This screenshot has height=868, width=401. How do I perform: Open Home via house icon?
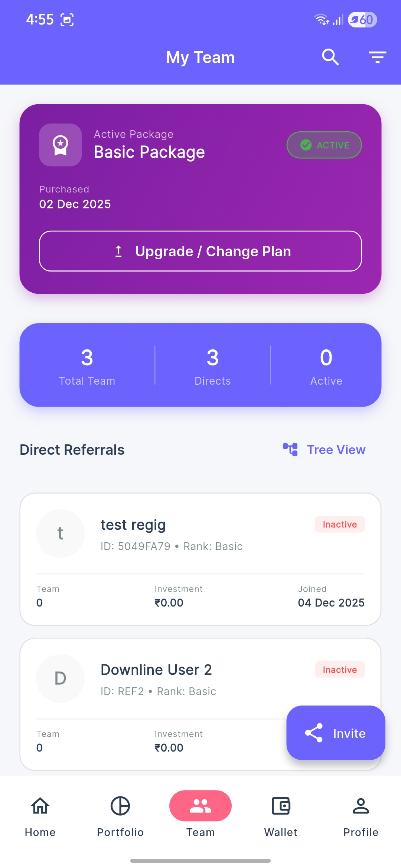click(x=40, y=806)
